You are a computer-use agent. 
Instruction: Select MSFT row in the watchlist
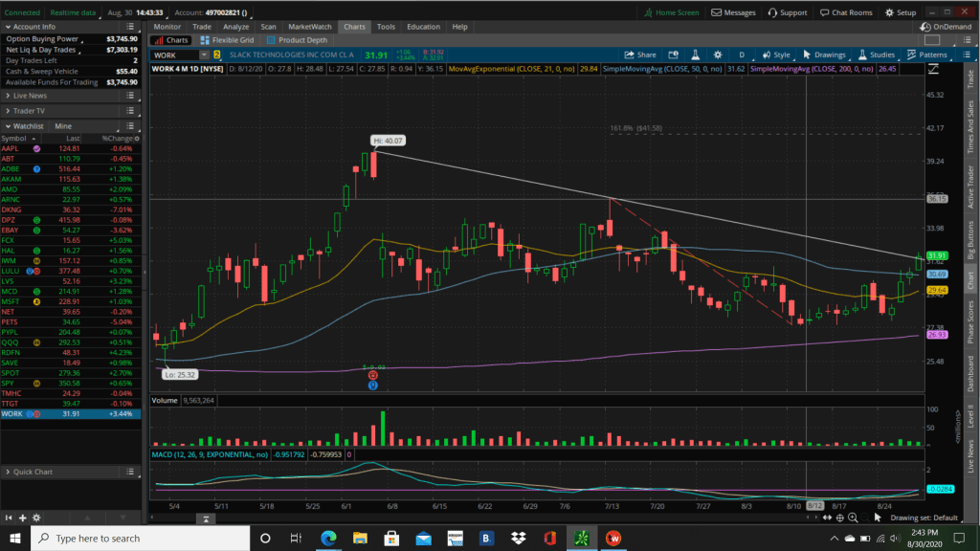(70, 301)
